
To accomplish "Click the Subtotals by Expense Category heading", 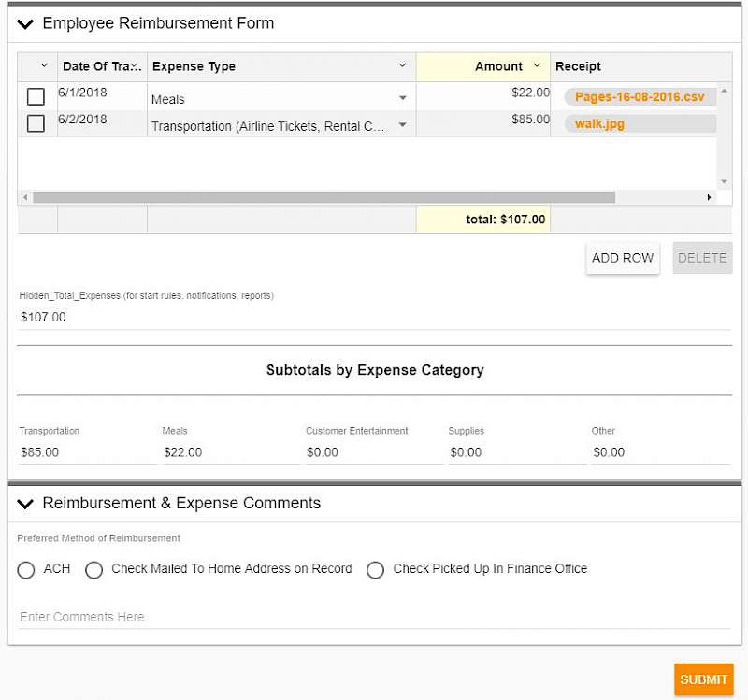I will tap(375, 370).
